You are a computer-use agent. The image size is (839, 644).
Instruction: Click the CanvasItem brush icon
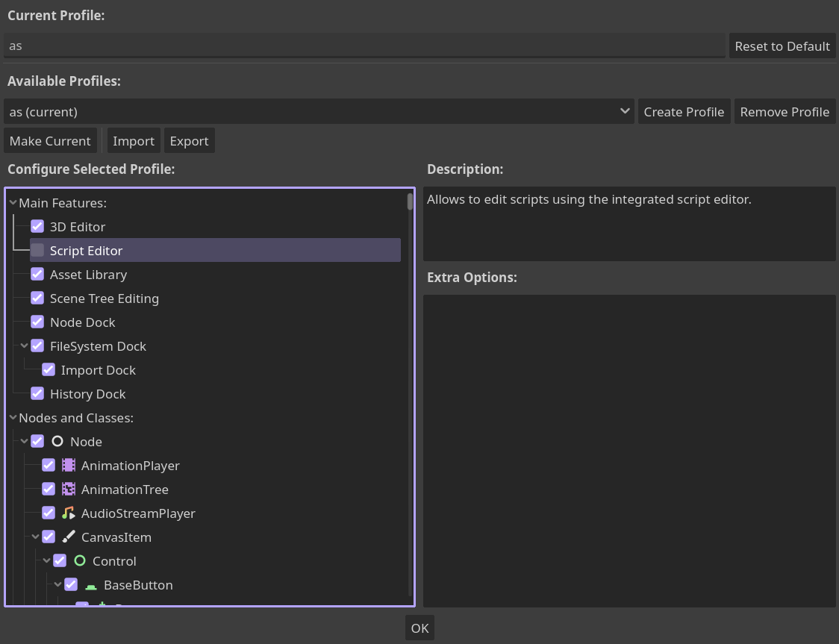(x=69, y=537)
